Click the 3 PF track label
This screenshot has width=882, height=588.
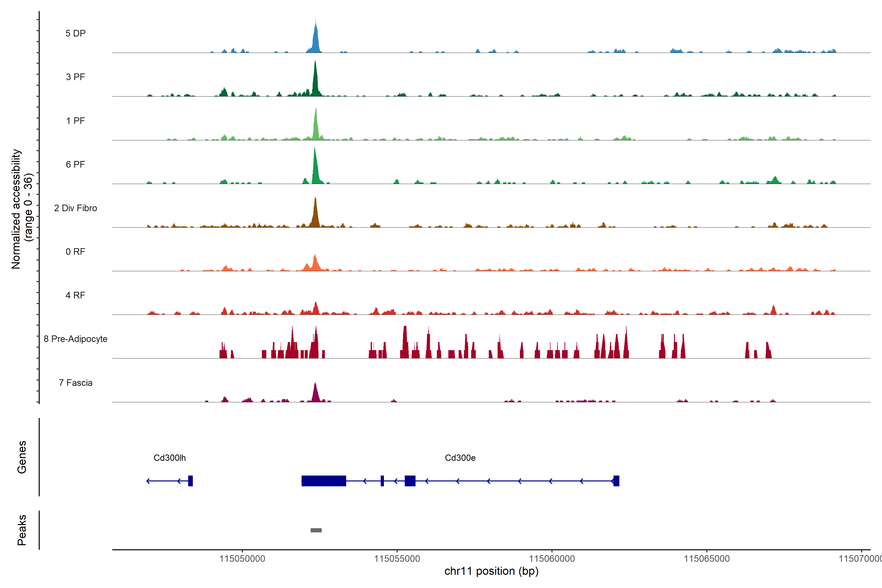[75, 77]
